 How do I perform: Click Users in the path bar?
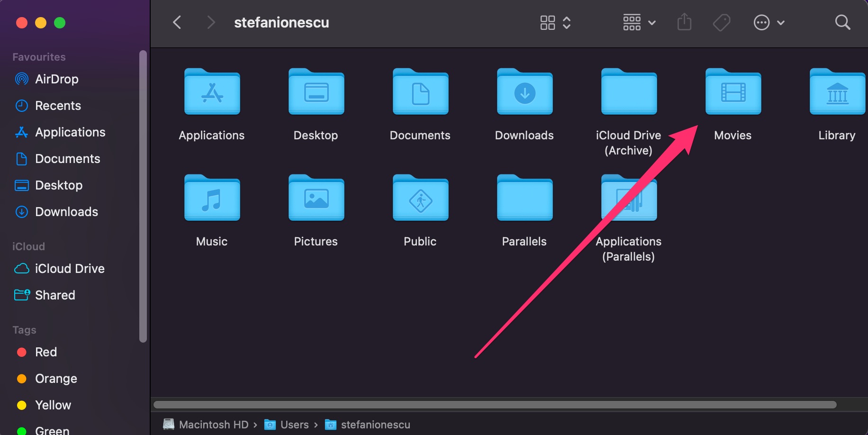click(294, 425)
